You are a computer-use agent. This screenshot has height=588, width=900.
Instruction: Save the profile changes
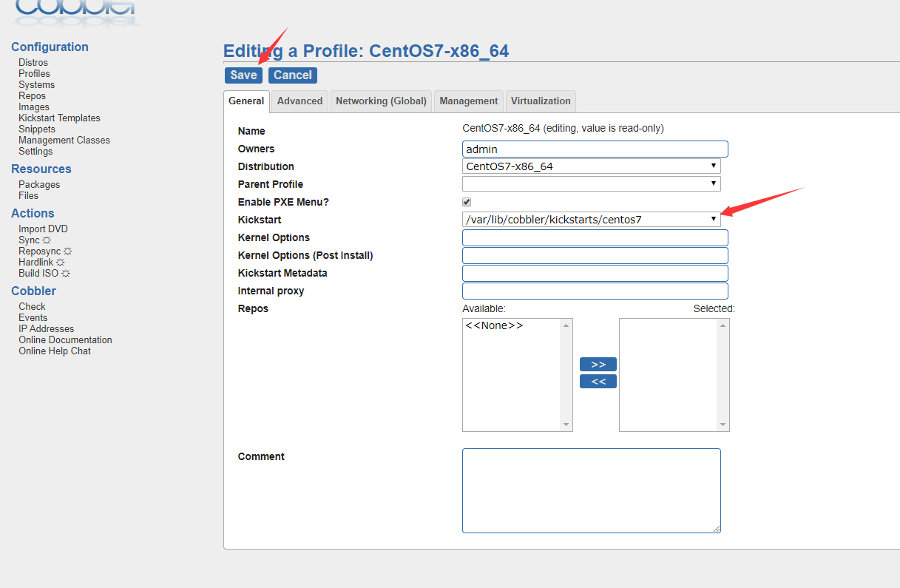pyautogui.click(x=243, y=75)
